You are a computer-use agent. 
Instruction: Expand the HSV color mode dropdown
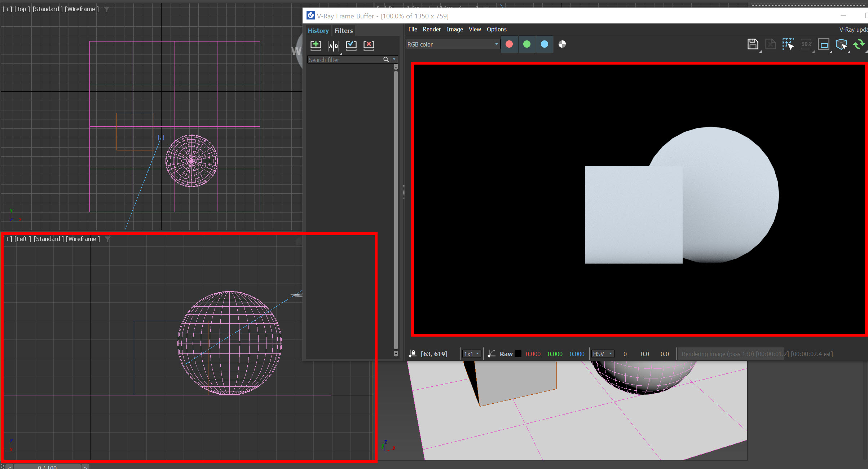[x=603, y=354]
